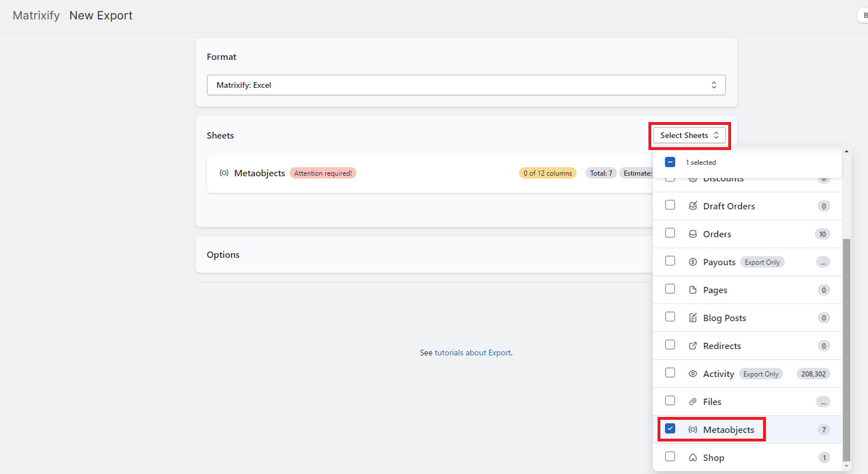Uncheck the Metaobjects checkbox

click(670, 429)
